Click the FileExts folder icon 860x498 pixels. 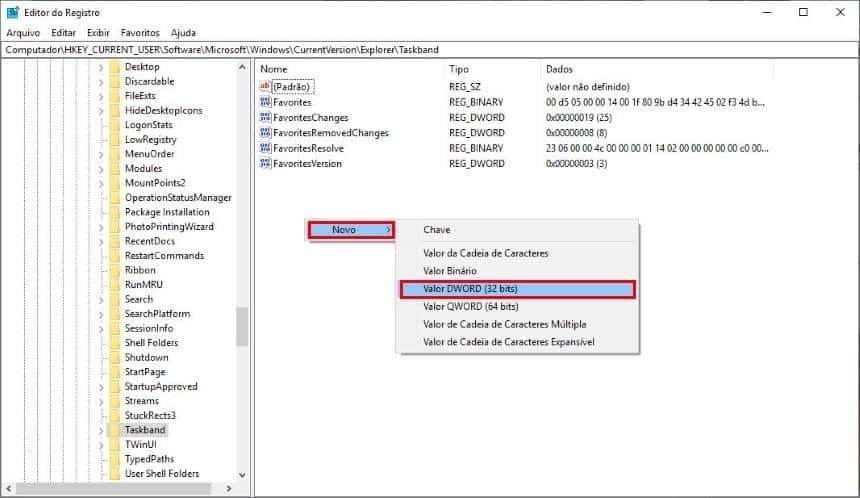click(x=115, y=96)
